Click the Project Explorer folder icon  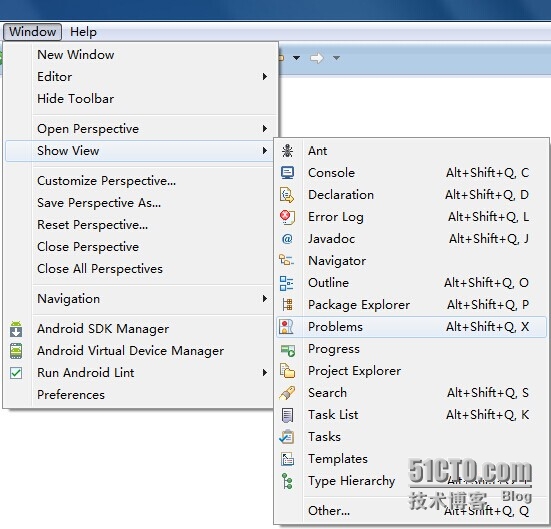[x=287, y=371]
